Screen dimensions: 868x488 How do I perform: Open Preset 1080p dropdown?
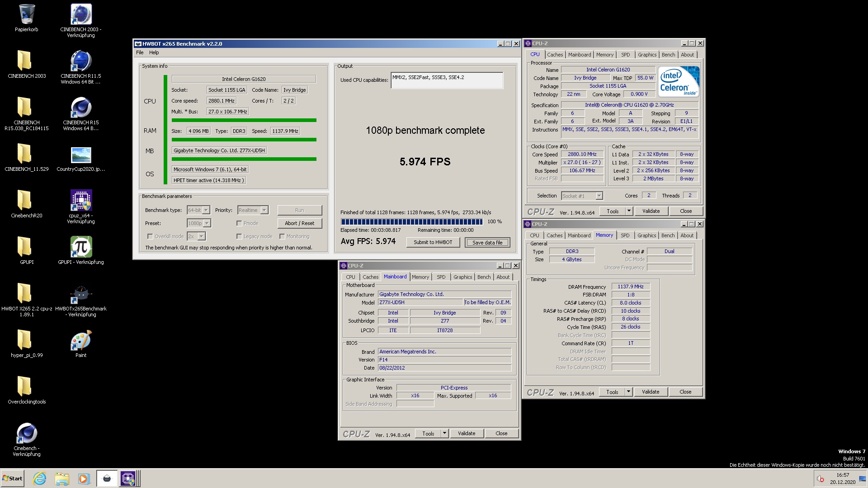point(199,223)
